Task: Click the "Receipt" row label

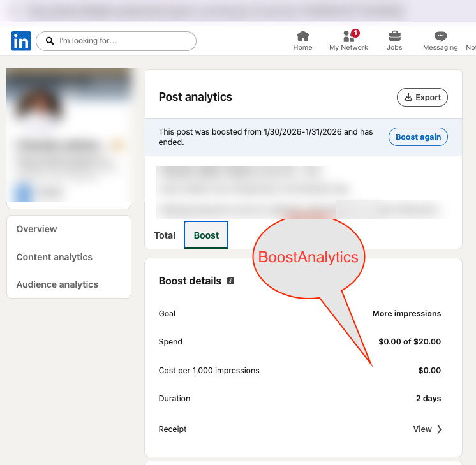Action: coord(172,429)
